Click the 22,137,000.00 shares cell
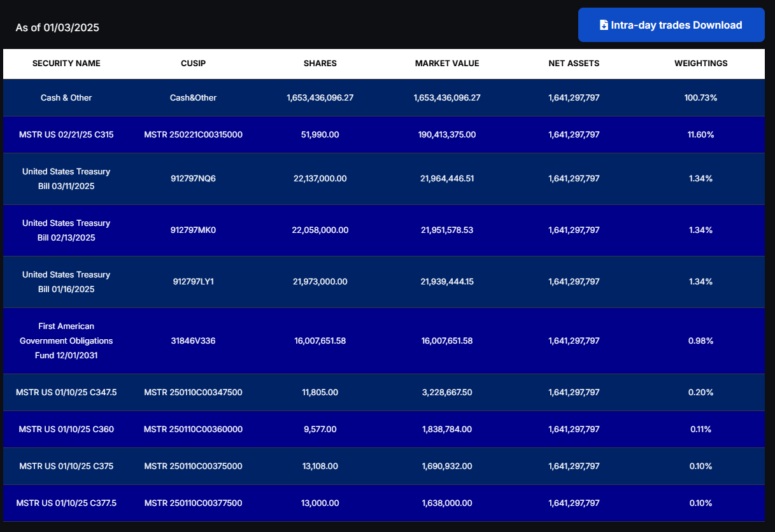Screen dimensions: 775x532 tap(320, 179)
